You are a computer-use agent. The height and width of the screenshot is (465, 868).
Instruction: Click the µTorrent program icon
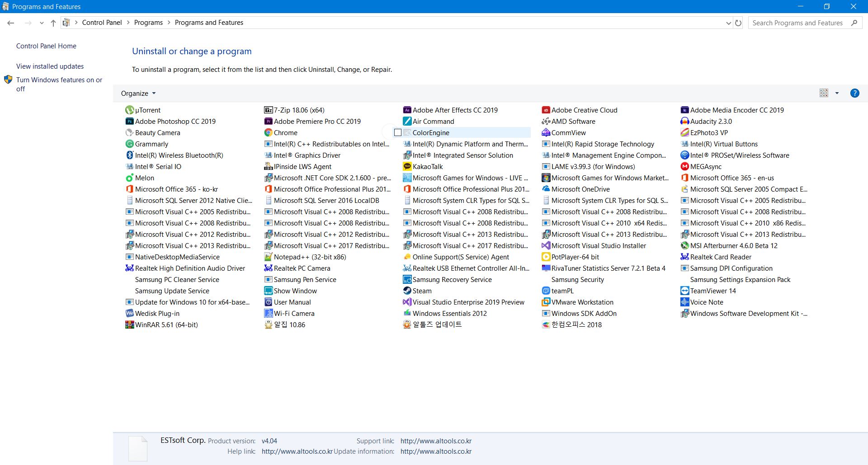click(x=130, y=110)
